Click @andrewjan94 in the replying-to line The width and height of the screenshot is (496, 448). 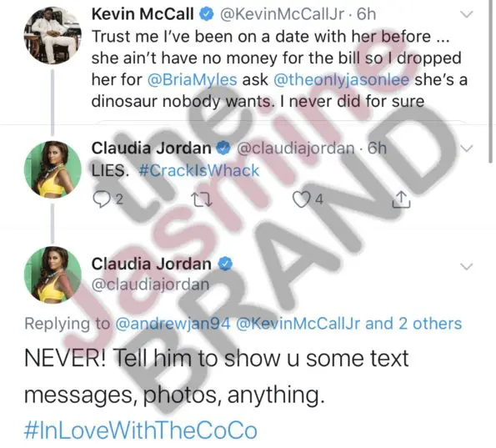point(173,324)
